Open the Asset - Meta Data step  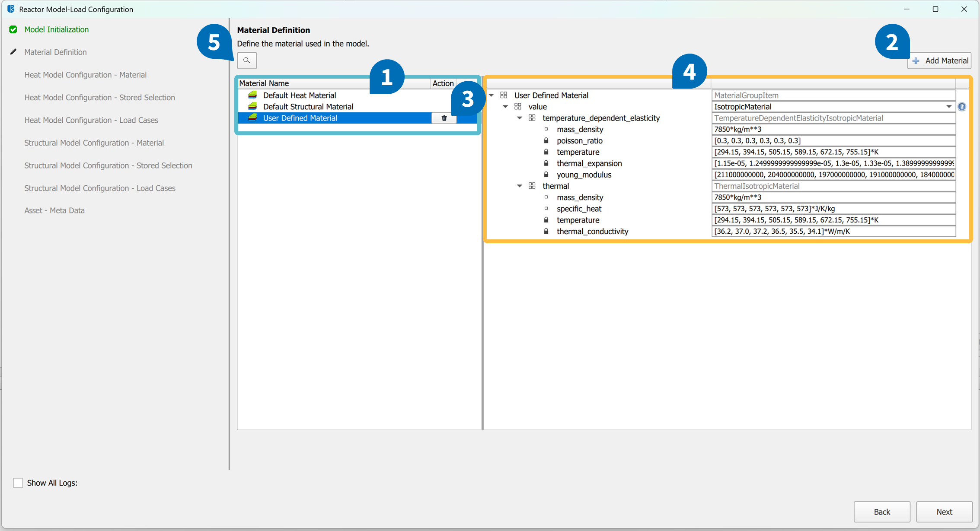coord(54,210)
